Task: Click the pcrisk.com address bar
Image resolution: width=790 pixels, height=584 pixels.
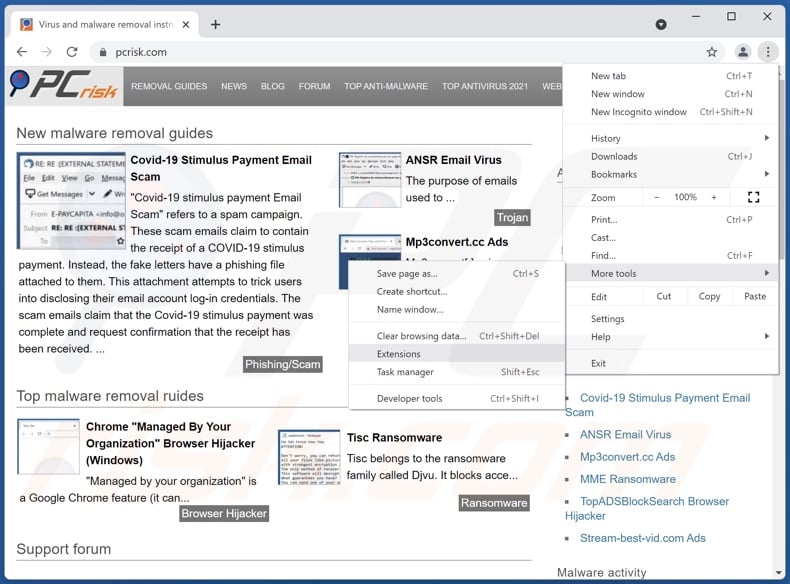Action: point(400,52)
